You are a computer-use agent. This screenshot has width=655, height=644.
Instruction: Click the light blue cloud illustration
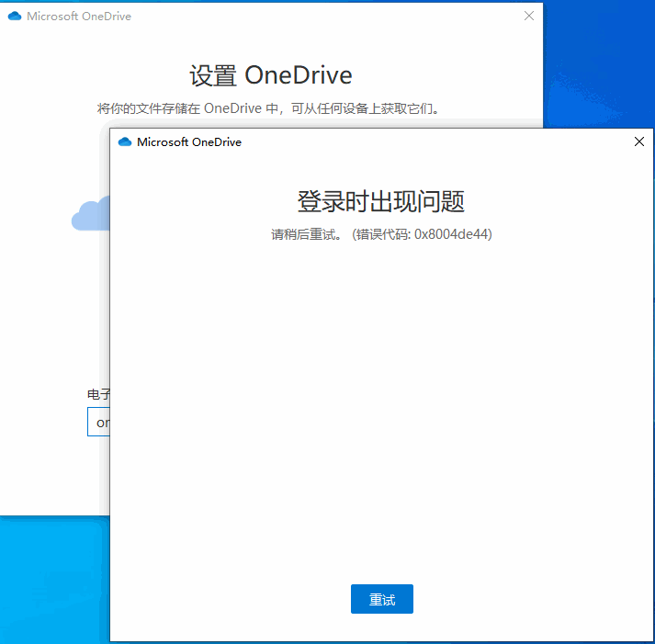pyautogui.click(x=91, y=213)
